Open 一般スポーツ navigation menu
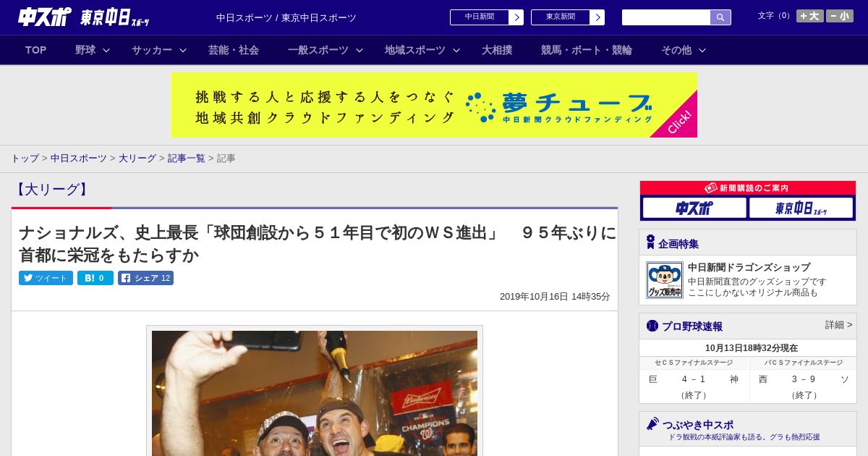The width and height of the screenshot is (868, 456). pos(318,50)
